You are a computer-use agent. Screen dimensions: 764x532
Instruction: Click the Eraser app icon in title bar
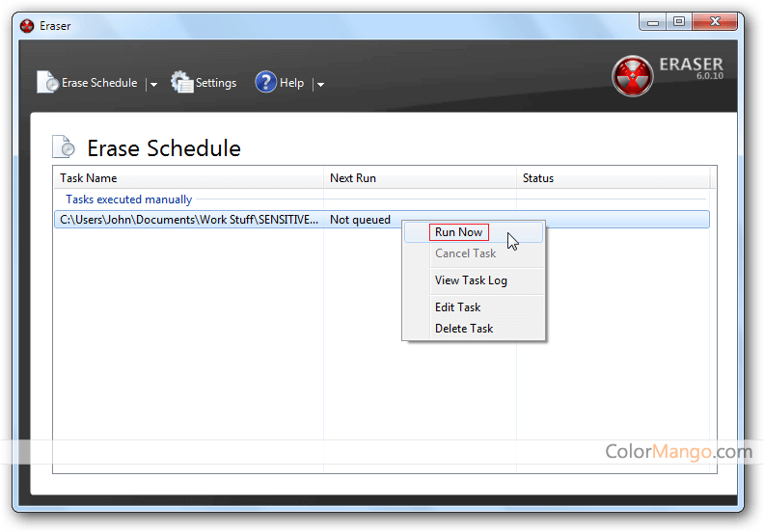[27, 26]
